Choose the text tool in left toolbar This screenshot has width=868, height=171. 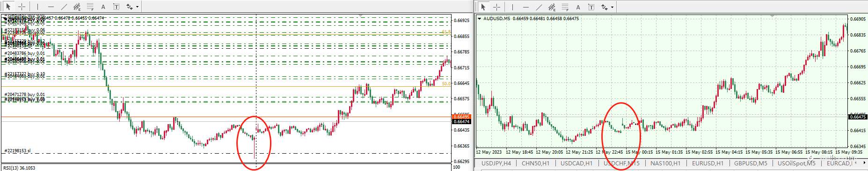click(x=103, y=7)
